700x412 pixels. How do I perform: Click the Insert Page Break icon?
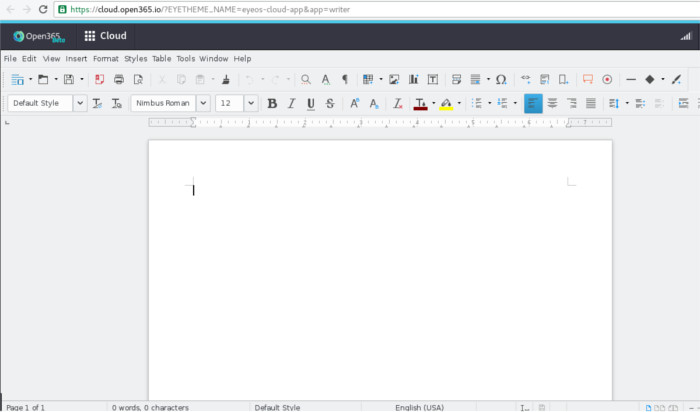point(456,79)
